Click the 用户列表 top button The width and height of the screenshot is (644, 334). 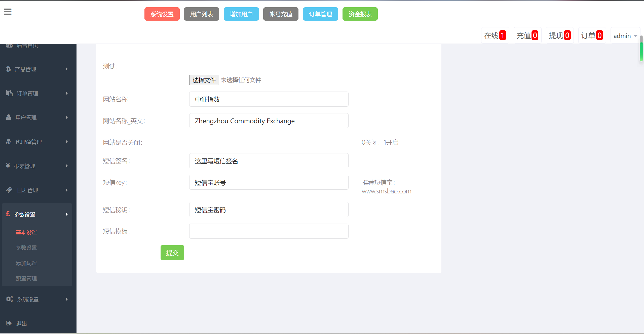click(202, 14)
